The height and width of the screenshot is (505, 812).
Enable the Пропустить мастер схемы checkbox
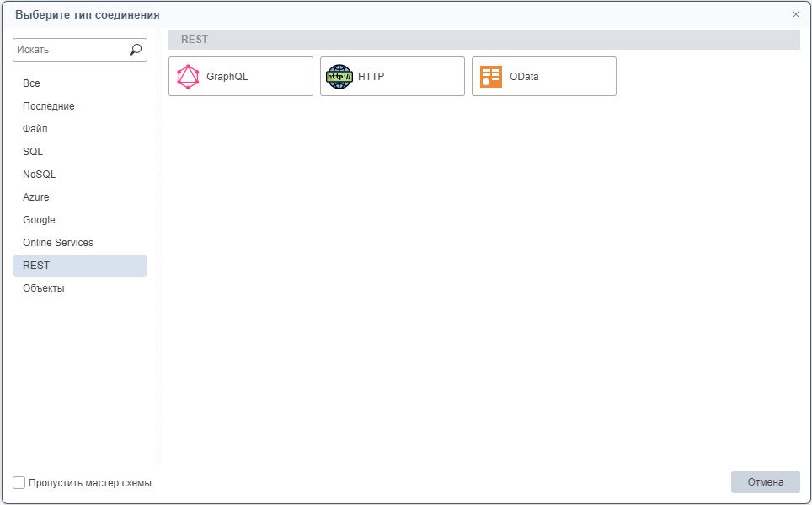19,483
